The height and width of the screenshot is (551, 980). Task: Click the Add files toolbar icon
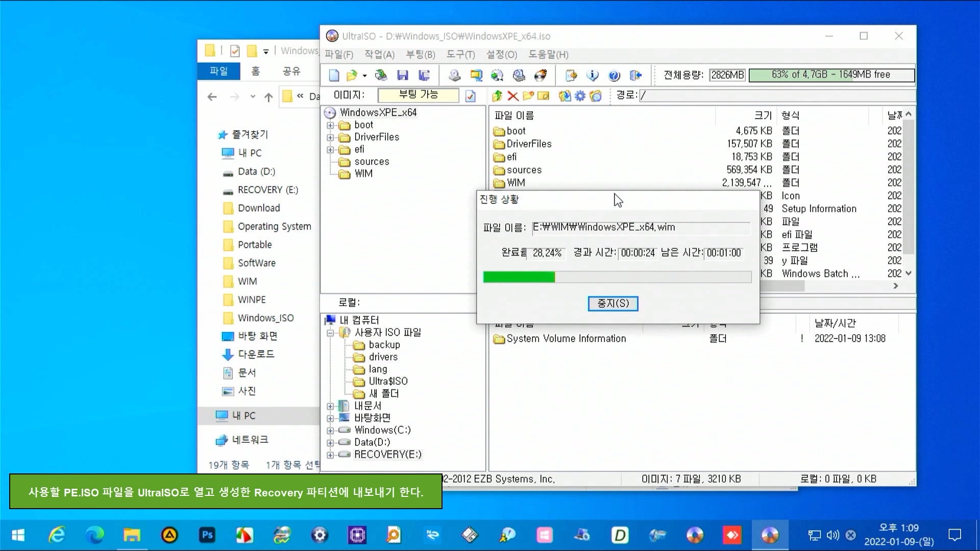click(571, 76)
